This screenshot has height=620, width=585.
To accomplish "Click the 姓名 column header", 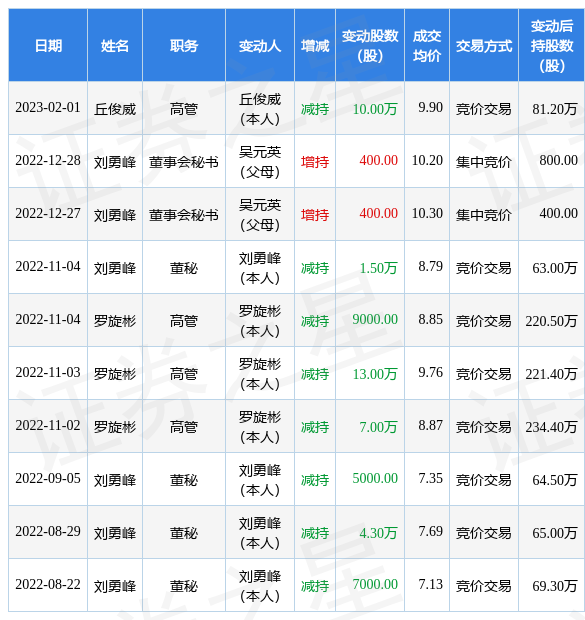I will pos(115,46).
